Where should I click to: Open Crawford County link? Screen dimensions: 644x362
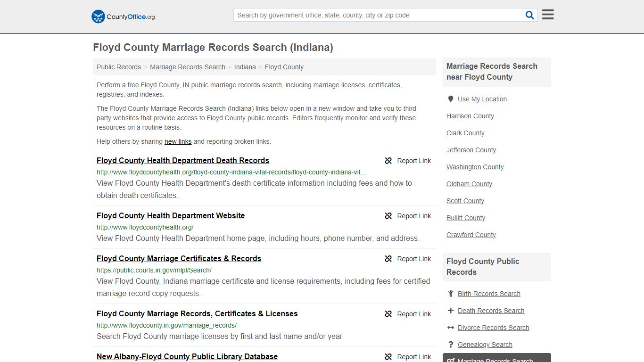[x=471, y=235]
